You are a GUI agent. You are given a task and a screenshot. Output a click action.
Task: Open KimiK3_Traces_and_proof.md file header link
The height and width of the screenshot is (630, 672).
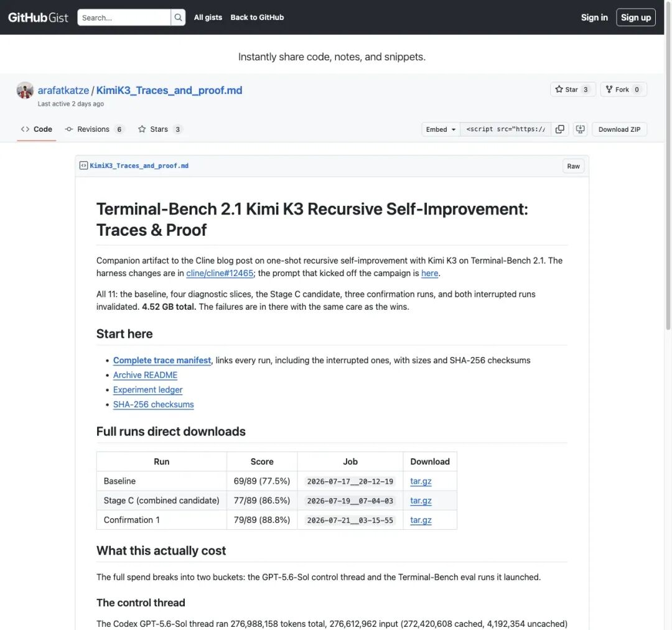pyautogui.click(x=139, y=166)
